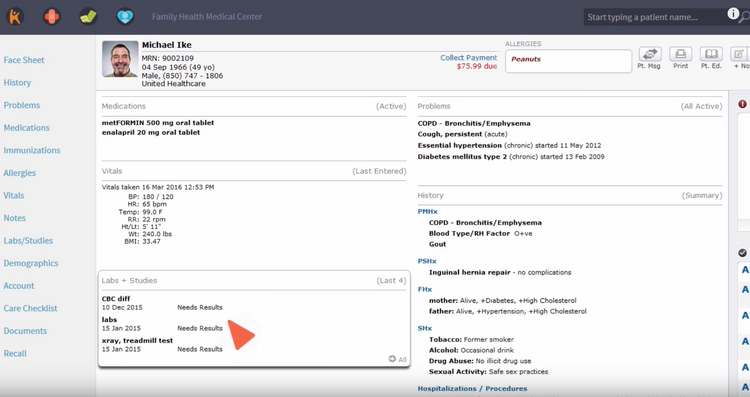Select the Cough, persistent problem
This screenshot has width=750, height=397.
point(462,134)
